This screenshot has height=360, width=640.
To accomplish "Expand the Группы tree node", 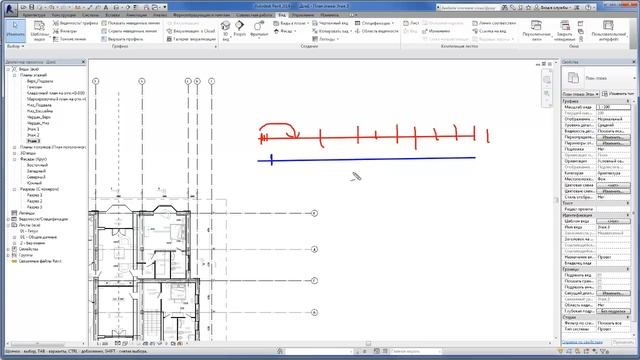I will point(8,255).
